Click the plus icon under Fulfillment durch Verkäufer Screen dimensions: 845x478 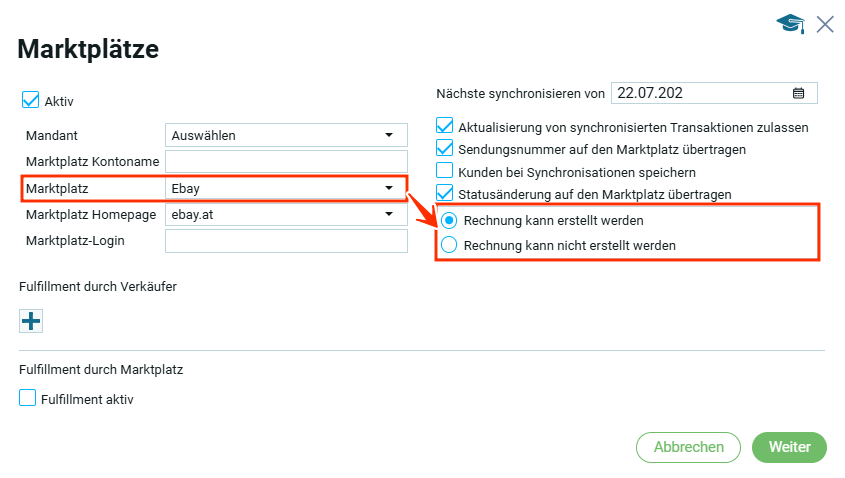point(31,320)
